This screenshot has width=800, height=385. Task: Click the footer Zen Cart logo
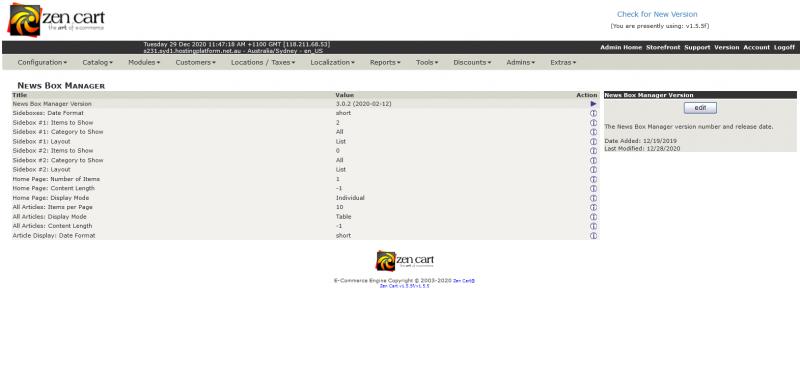(x=405, y=261)
